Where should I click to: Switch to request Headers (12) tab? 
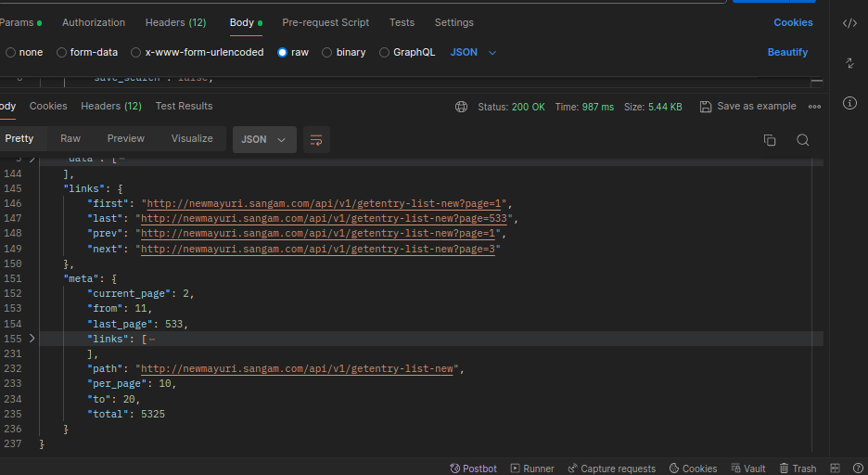pyautogui.click(x=175, y=22)
